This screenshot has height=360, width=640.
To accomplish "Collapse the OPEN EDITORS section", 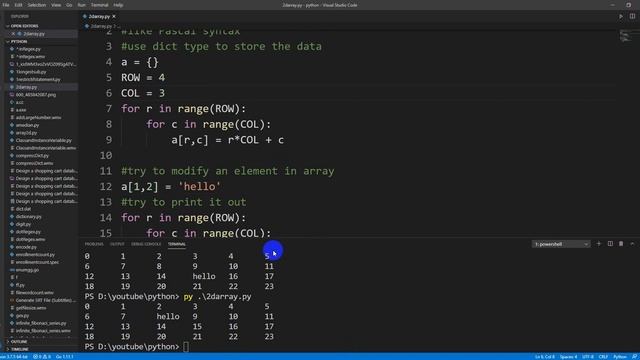I will 24,26.
